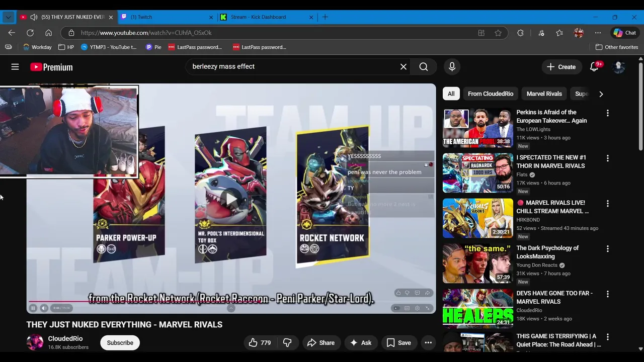Open Marvel Rivals Live Chill Stream thumbnail

click(477, 218)
